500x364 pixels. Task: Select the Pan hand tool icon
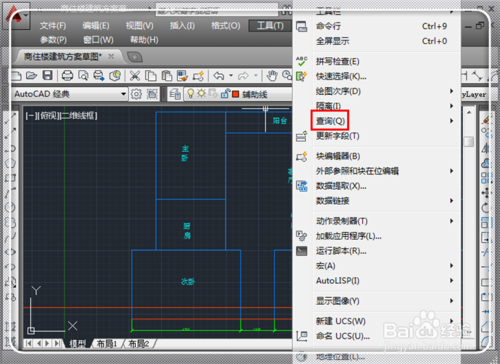pyautogui.click(x=272, y=76)
